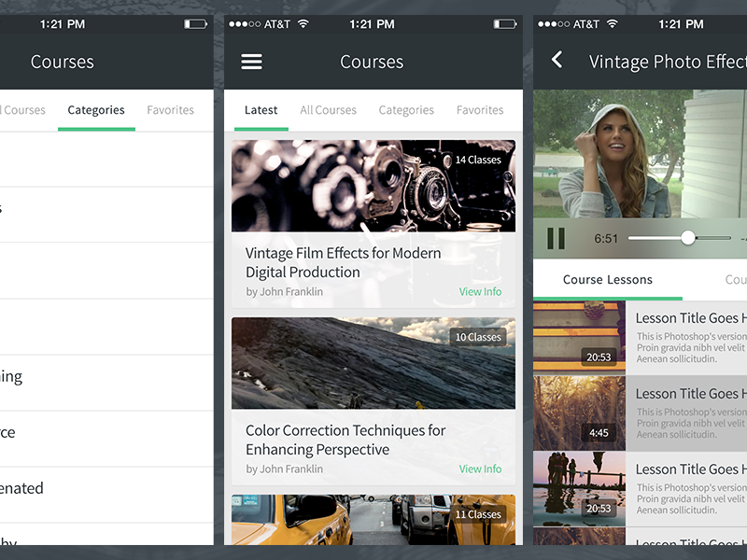Image resolution: width=747 pixels, height=560 pixels.
Task: Open the hamburger menu in Courses screen
Action: pos(251,62)
